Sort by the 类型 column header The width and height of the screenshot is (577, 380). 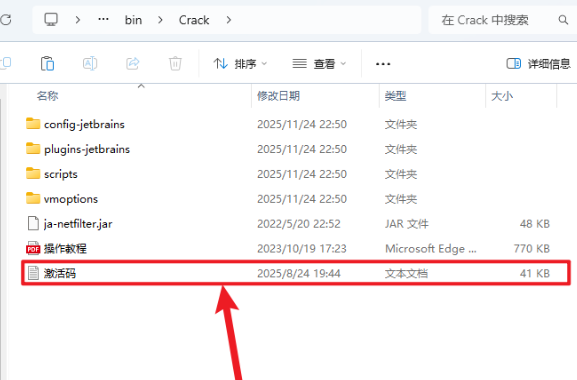click(x=396, y=96)
